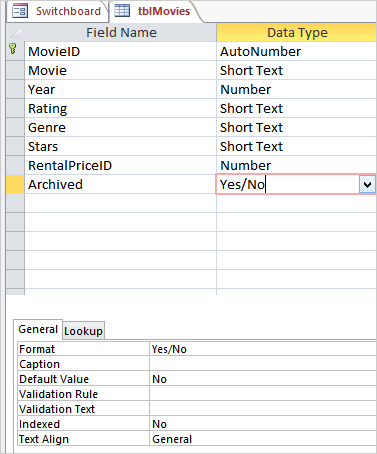The width and height of the screenshot is (377, 454).
Task: Click the Text Align value General
Action: (263, 439)
